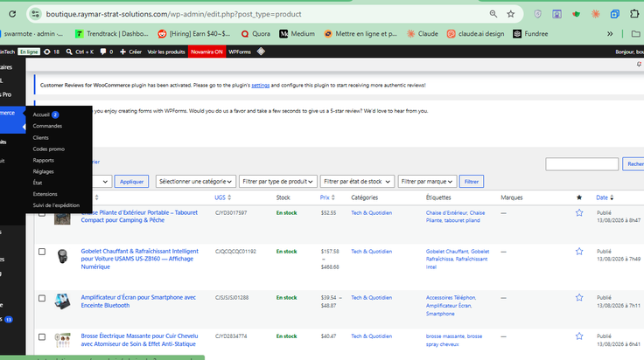Open Commandes in WooCommerce submenu
Image resolution: width=644 pixels, height=360 pixels.
point(47,126)
